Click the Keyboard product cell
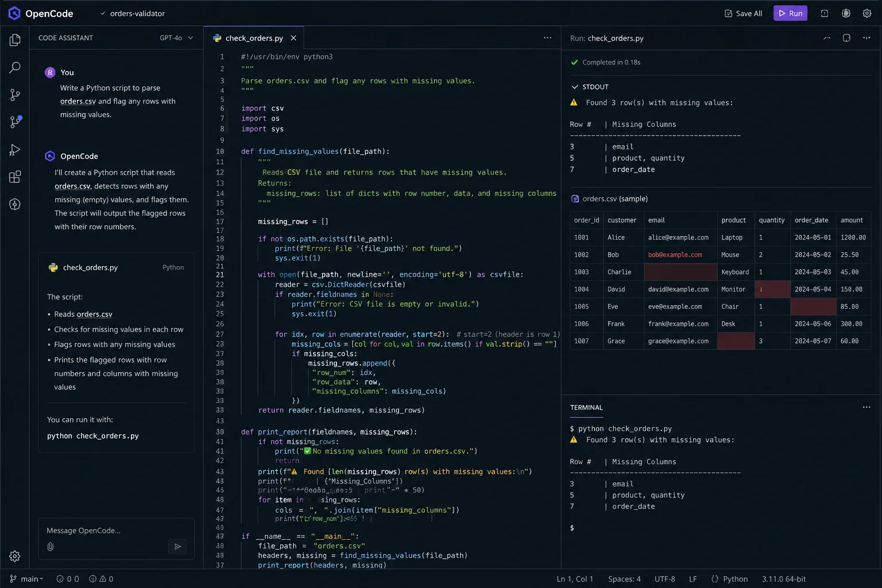Viewport: 882px width, 588px height. (735, 272)
